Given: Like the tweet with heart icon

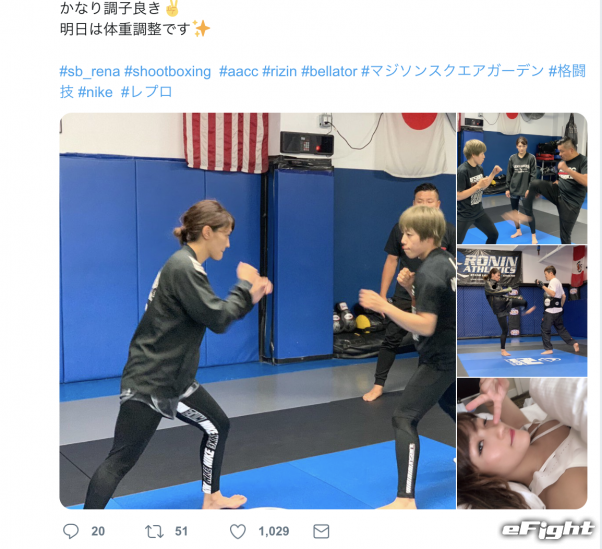Looking at the screenshot, I should point(238,531).
